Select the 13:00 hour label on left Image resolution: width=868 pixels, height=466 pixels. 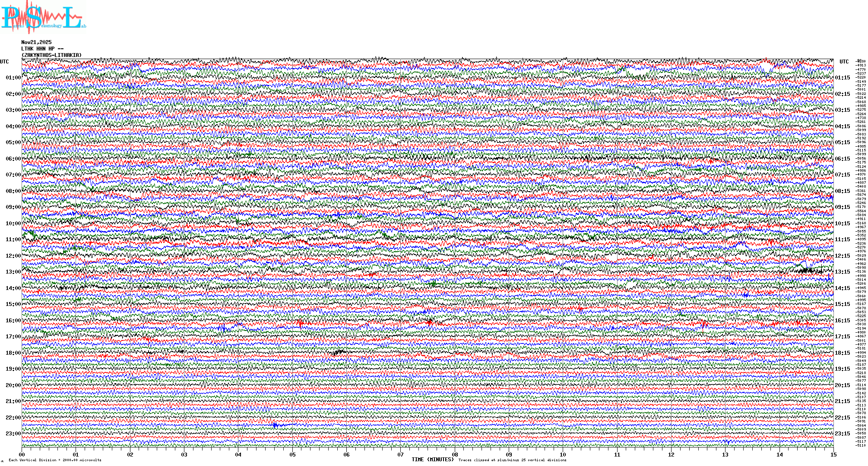(x=13, y=272)
